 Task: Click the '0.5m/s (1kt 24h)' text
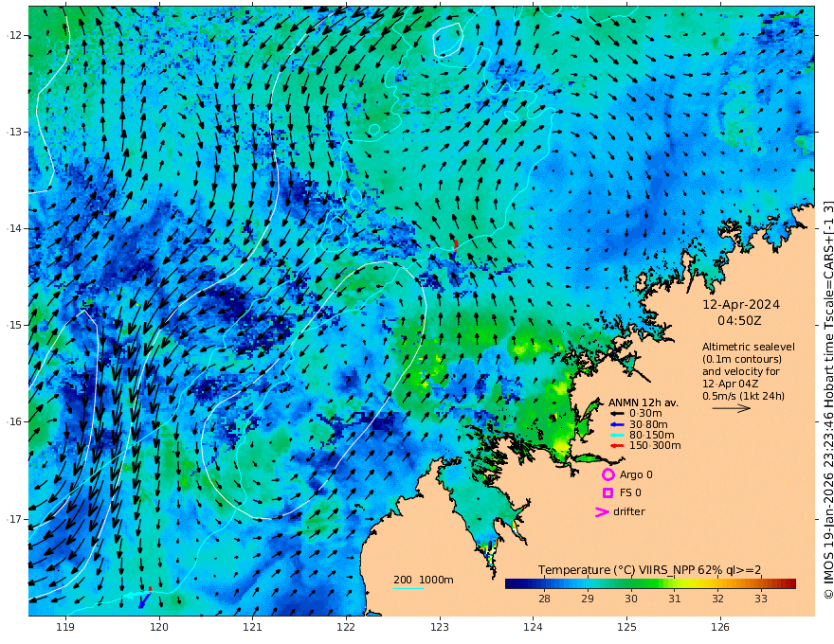(743, 396)
